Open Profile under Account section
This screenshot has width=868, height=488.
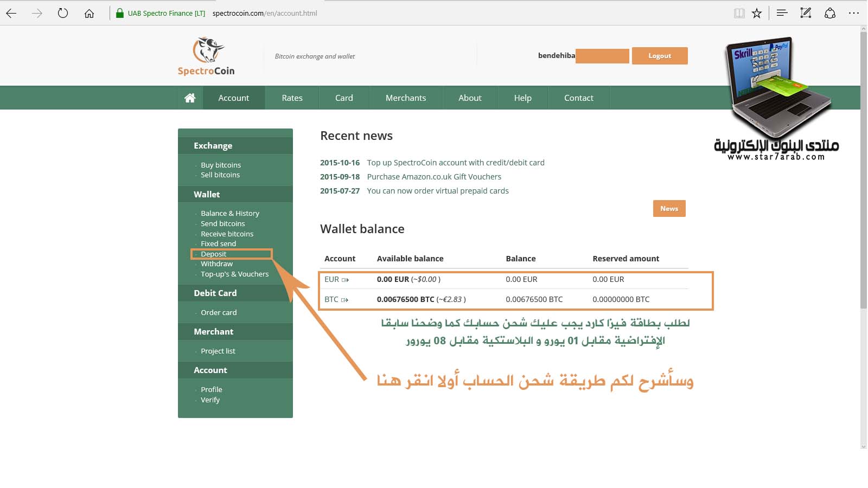pyautogui.click(x=212, y=389)
